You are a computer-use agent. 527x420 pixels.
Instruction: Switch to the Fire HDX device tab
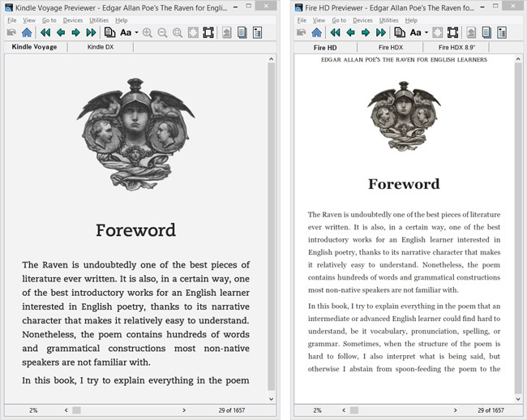tap(391, 47)
